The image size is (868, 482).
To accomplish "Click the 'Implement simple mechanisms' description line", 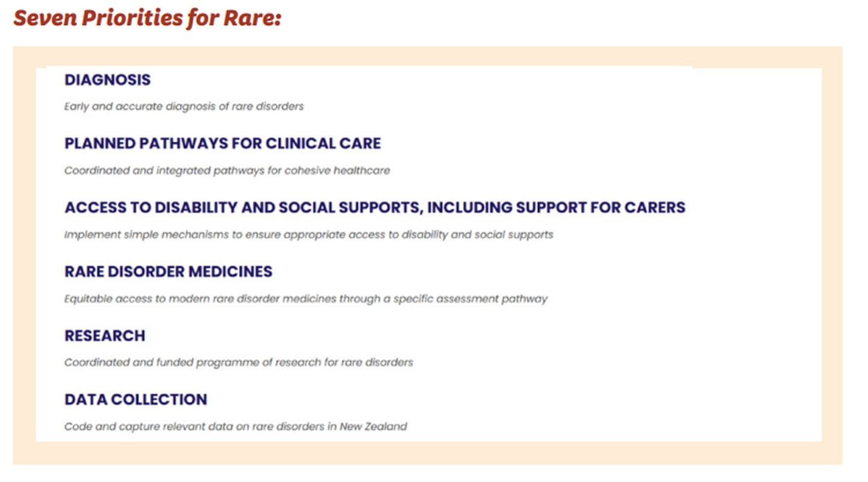I will pos(308,234).
